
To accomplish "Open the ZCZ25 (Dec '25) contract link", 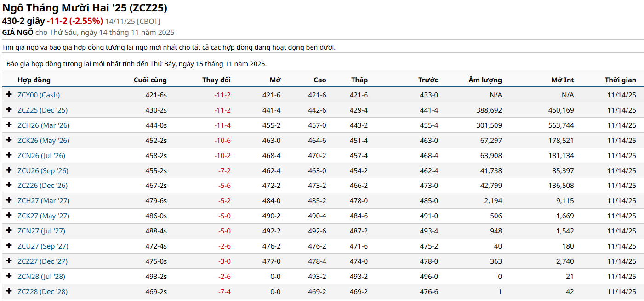I will coord(42,110).
